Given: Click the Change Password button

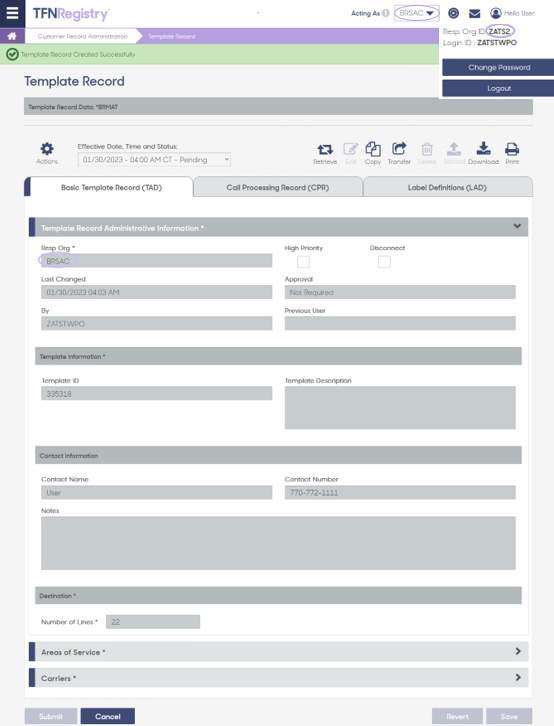Looking at the screenshot, I should pyautogui.click(x=498, y=68).
